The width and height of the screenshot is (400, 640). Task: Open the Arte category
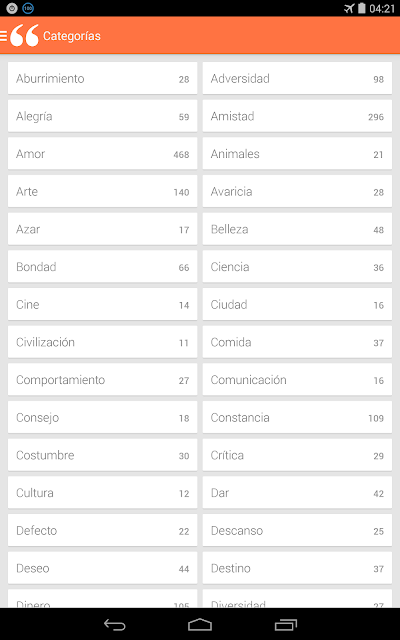click(102, 191)
